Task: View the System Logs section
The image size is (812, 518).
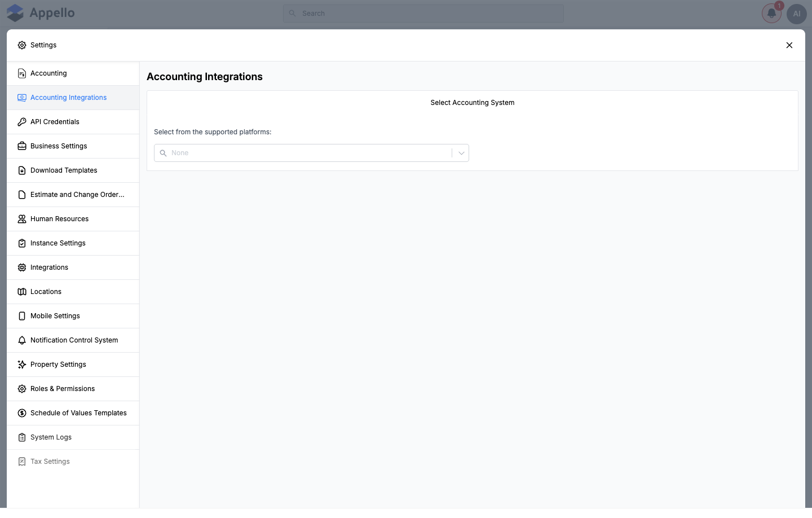Action: (x=73, y=437)
